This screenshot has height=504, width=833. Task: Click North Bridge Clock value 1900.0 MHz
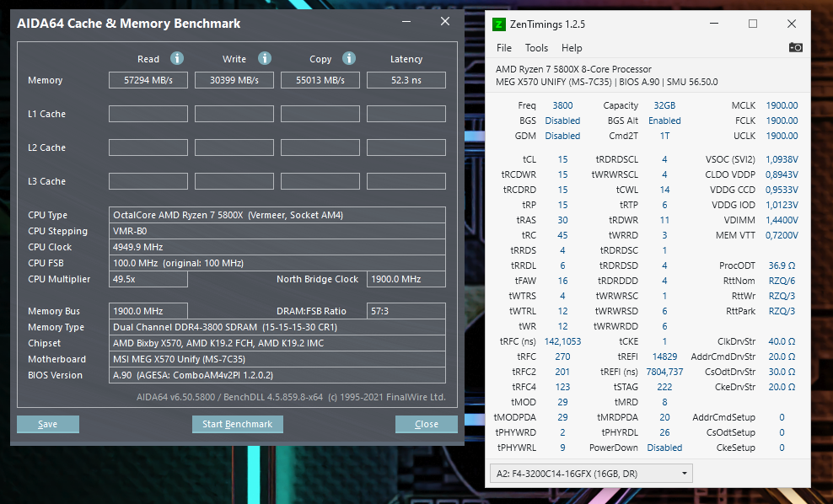[406, 279]
